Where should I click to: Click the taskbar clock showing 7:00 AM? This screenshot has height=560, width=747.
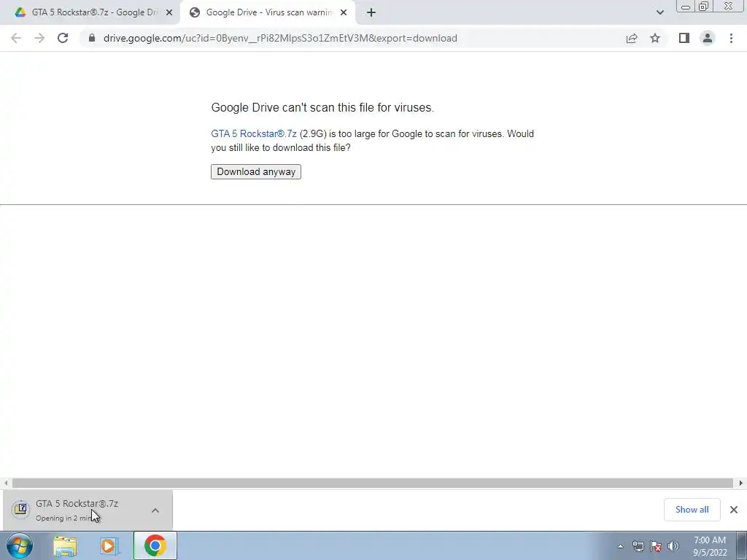710,546
